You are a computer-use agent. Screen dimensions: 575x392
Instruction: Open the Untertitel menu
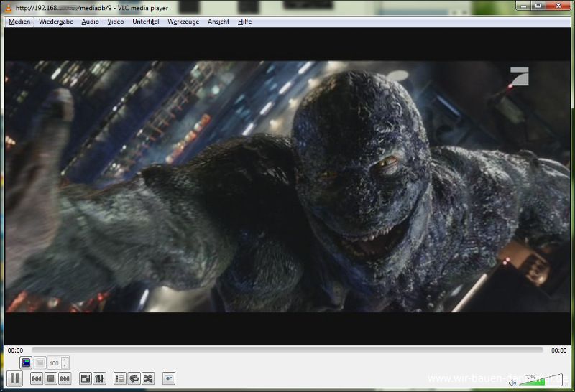pyautogui.click(x=146, y=22)
